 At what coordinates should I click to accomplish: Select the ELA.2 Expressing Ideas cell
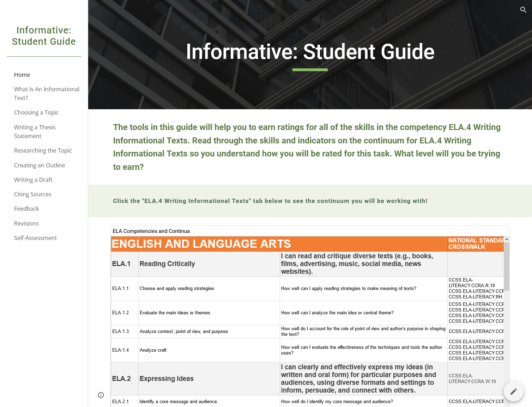tap(167, 379)
